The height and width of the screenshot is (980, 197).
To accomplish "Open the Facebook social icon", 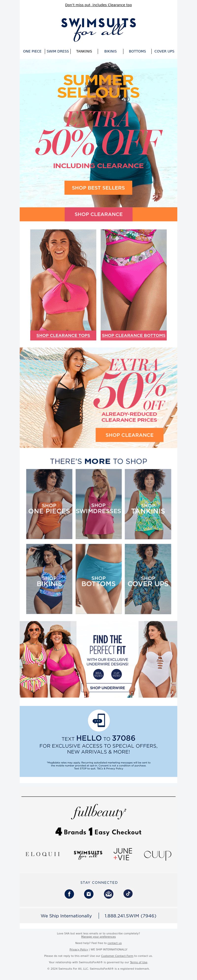I will click(69, 894).
